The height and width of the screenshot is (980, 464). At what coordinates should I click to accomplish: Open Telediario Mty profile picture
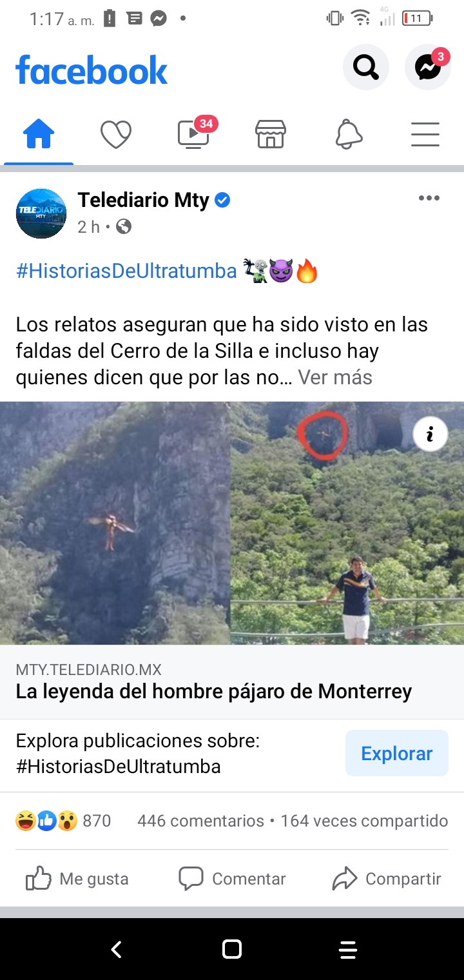click(x=41, y=213)
